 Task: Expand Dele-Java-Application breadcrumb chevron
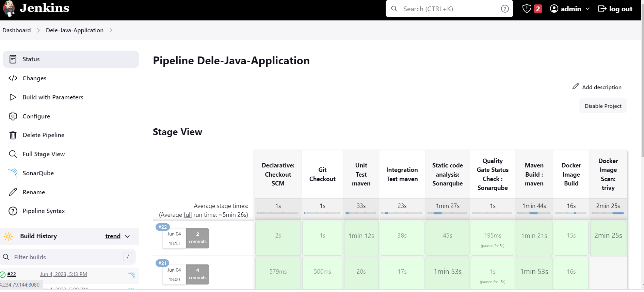[111, 30]
